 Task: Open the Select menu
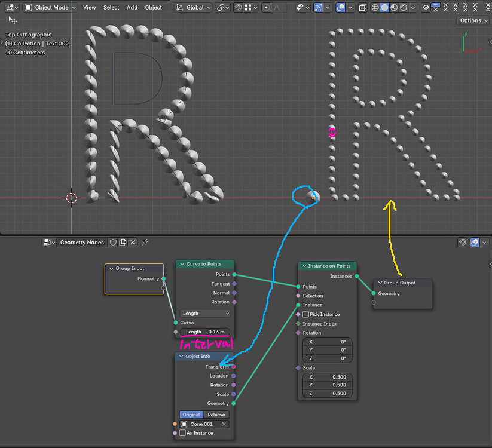point(111,8)
